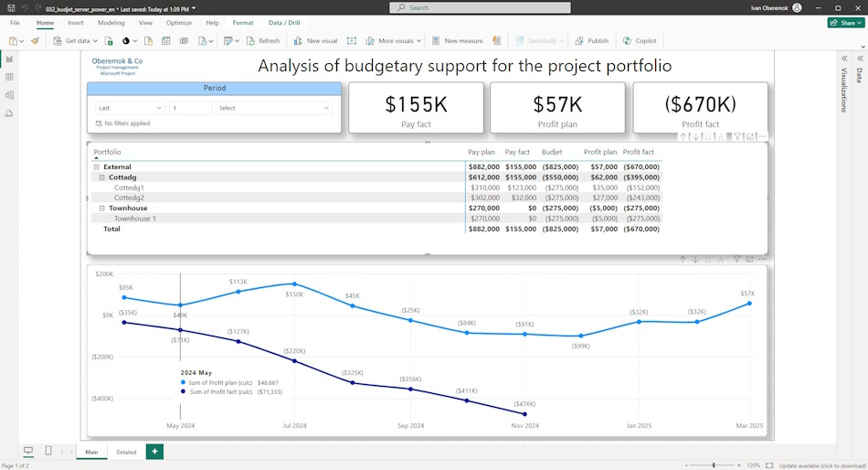Viewport: 868px width, 470px height.
Task: Click the Redo arrow in title bar
Action: pos(38,7)
